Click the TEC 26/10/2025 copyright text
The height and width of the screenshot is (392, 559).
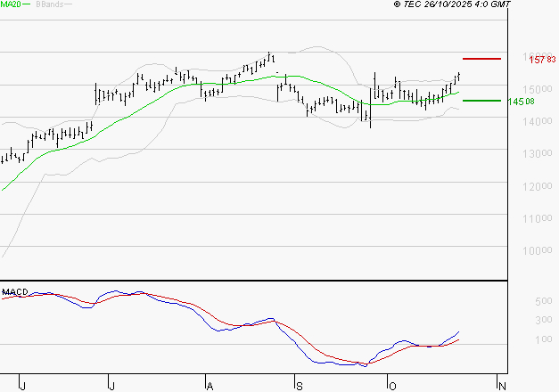tap(452, 4)
